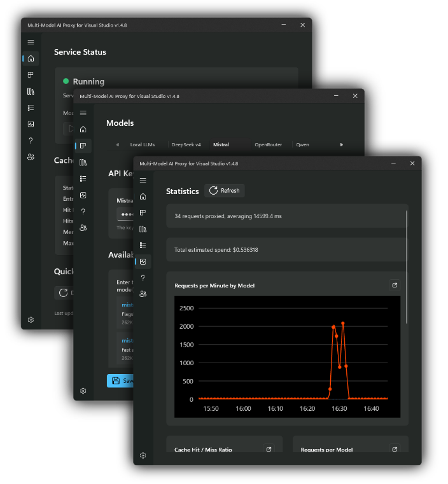Open statistics chart icon in Models window sidebar
This screenshot has width=448, height=484.
pyautogui.click(x=83, y=195)
